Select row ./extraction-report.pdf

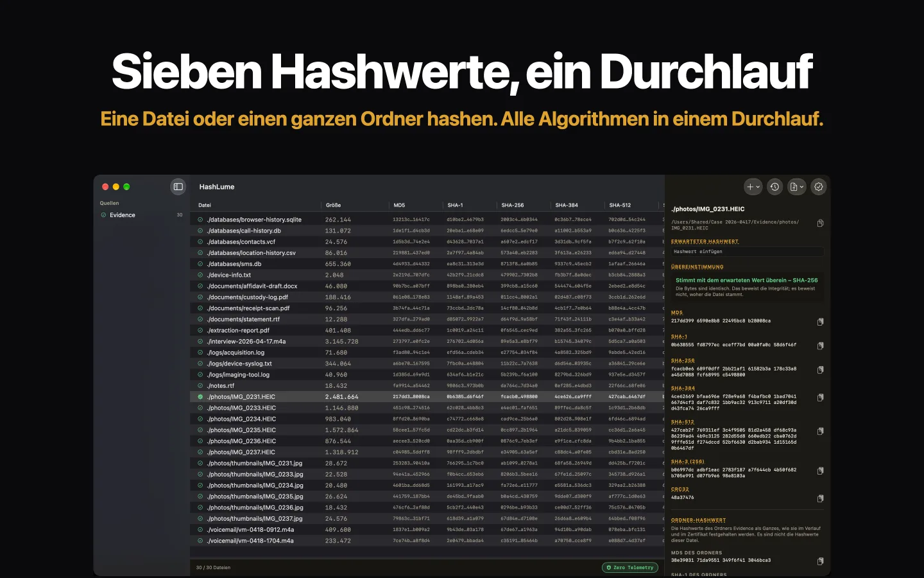(x=427, y=331)
